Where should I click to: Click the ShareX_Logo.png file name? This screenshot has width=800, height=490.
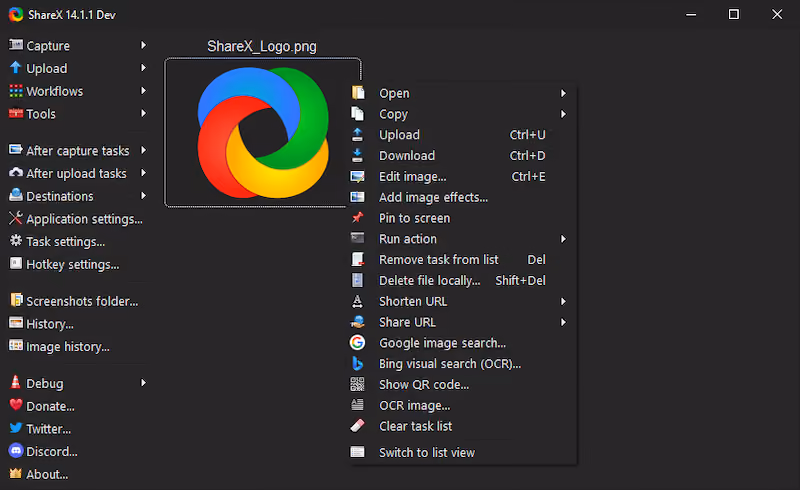pyautogui.click(x=262, y=46)
